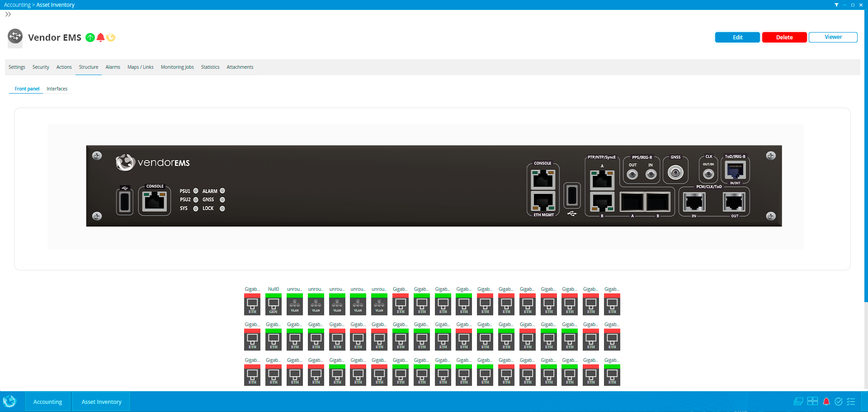
Task: Select the ToD/IRIG-B IN/OUT port
Action: pos(735,170)
